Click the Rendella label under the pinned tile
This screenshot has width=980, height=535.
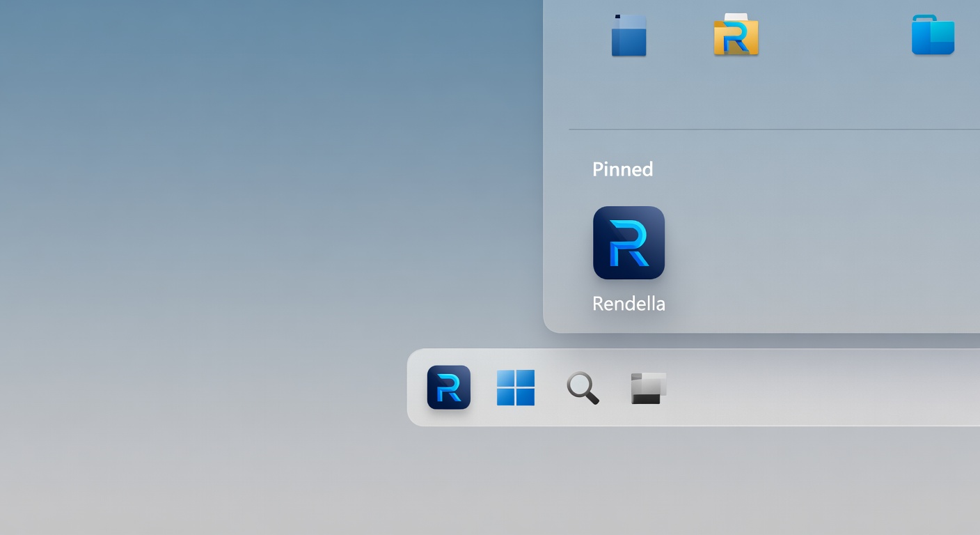pos(629,304)
